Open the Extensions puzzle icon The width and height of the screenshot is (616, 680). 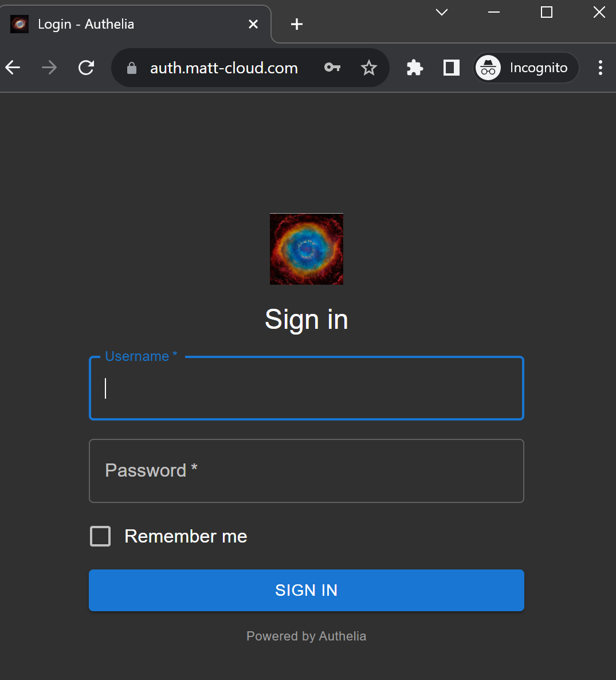pos(415,68)
